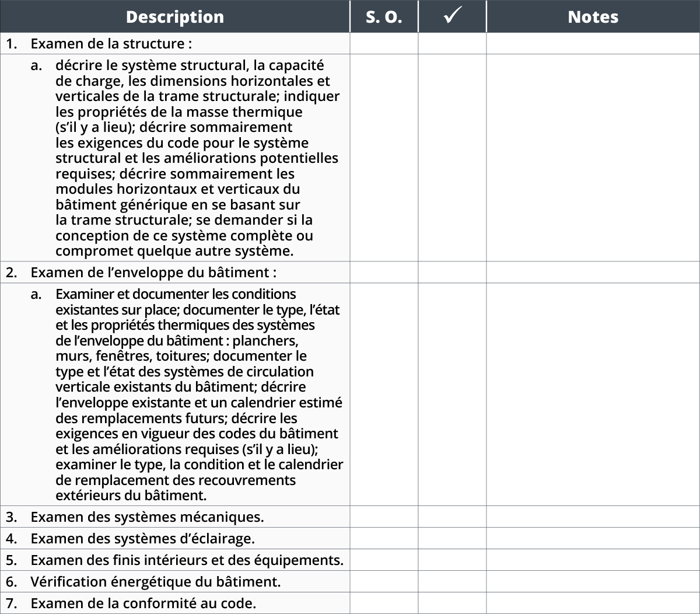The width and height of the screenshot is (700, 614).
Task: Select "Examen de l'enveloppe du bâtiment" heading
Action: 153,273
